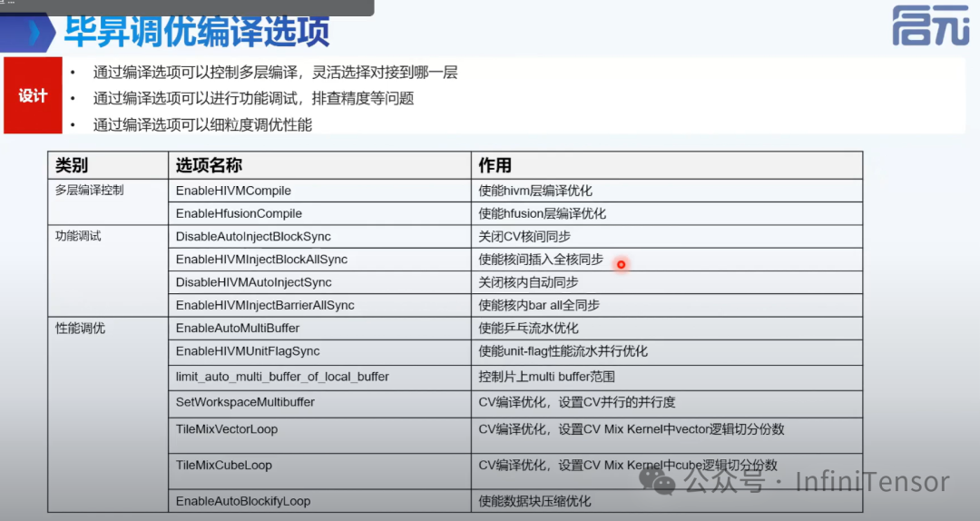This screenshot has width=980, height=521.
Task: Select the bullet about 细粒度调优性能
Action: tap(202, 125)
